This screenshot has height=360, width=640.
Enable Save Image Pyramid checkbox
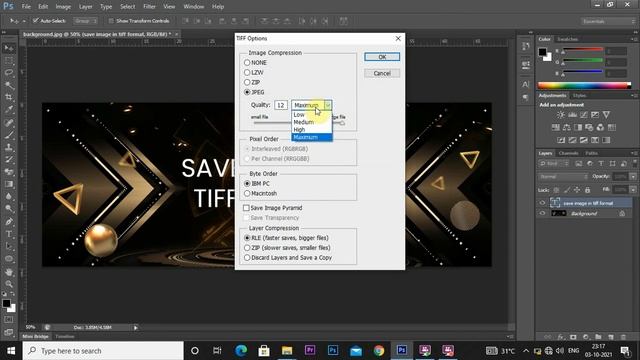[246, 208]
